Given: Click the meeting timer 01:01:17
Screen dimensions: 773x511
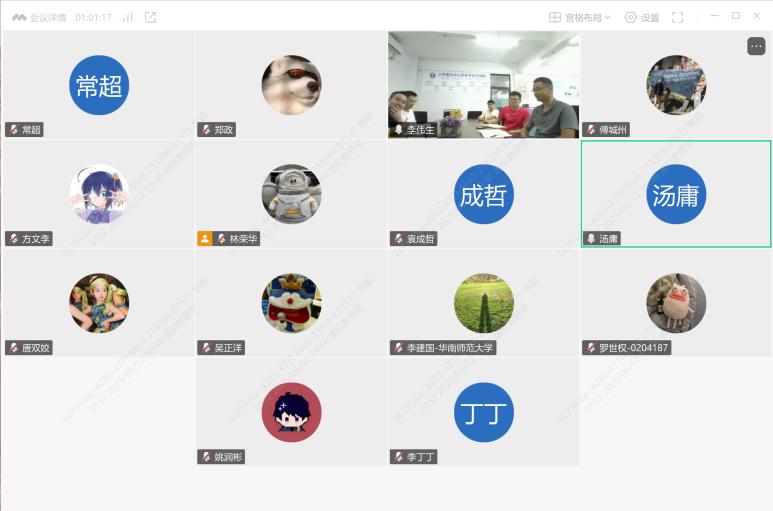Looking at the screenshot, I should 93,18.
